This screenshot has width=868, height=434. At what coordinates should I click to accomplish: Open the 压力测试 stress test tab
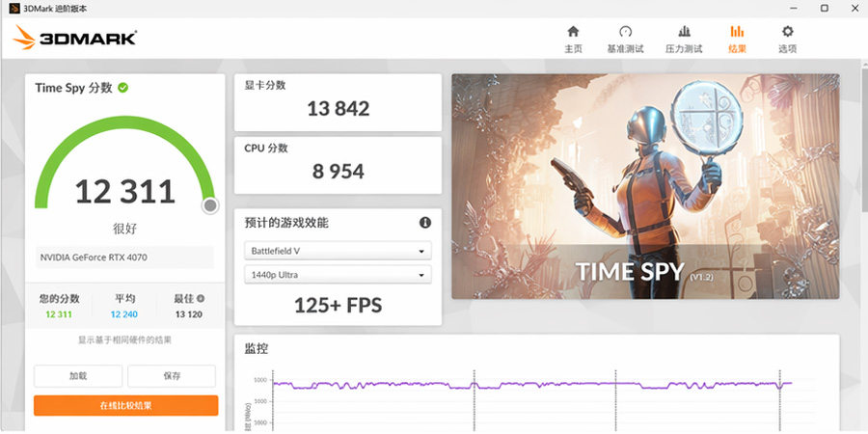[x=684, y=40]
